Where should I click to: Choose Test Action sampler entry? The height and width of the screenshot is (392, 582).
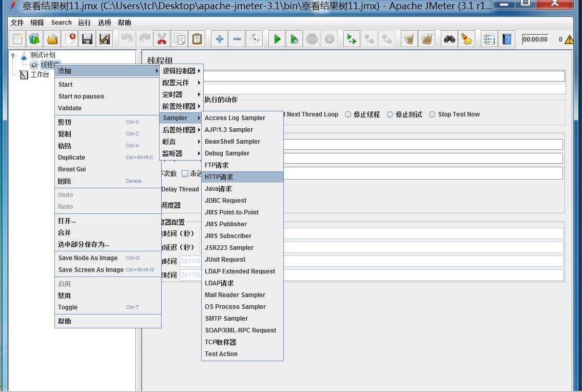click(x=242, y=354)
